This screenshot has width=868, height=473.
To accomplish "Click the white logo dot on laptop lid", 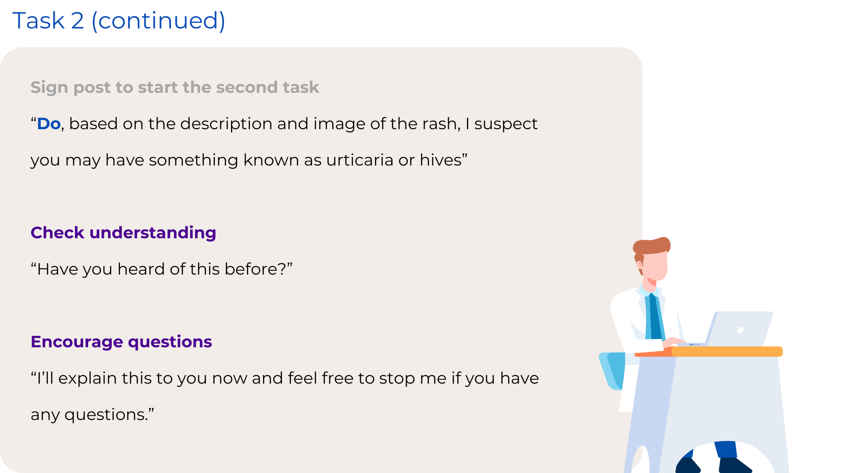I will click(740, 330).
